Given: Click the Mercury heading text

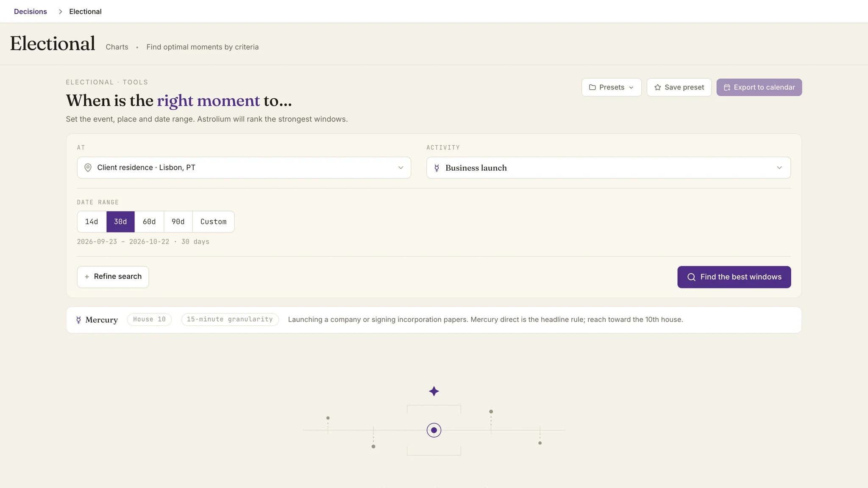Looking at the screenshot, I should click(x=102, y=320).
